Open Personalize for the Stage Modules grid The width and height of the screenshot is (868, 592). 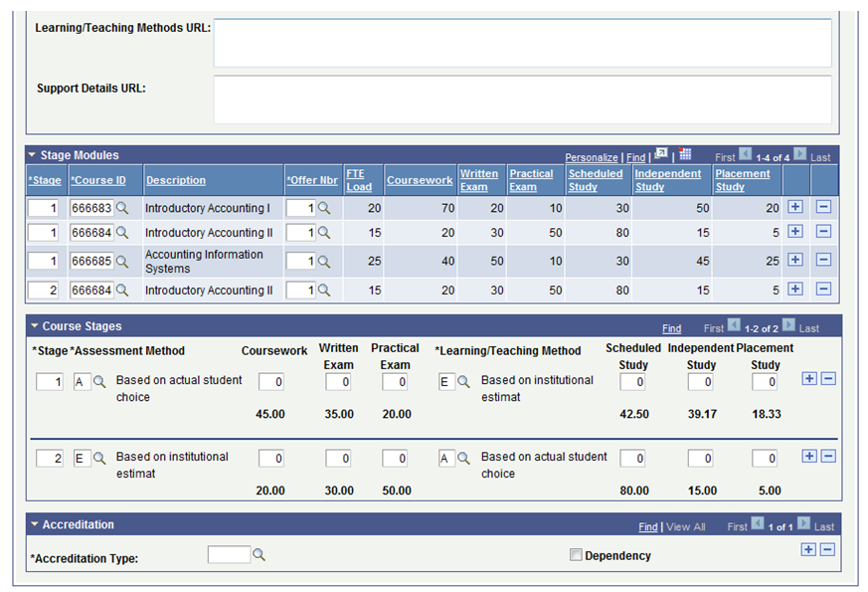pos(591,156)
